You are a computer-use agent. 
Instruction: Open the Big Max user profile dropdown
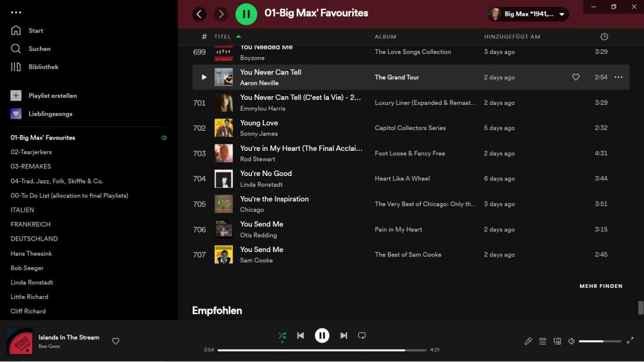[528, 14]
